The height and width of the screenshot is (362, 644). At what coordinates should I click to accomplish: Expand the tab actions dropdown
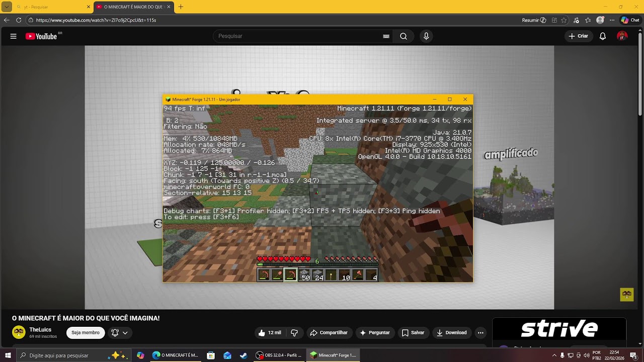7,7
